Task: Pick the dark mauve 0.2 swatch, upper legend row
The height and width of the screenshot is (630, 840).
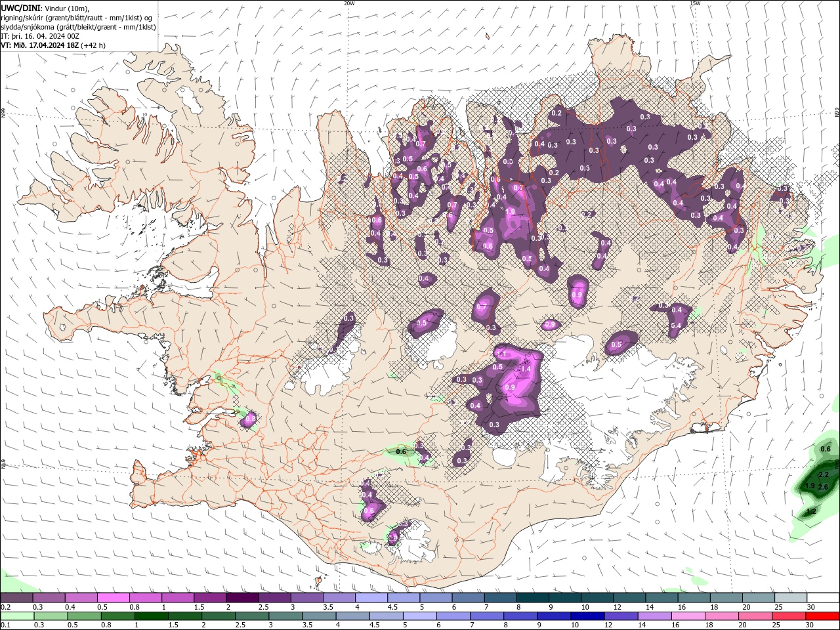Action: coord(16,597)
